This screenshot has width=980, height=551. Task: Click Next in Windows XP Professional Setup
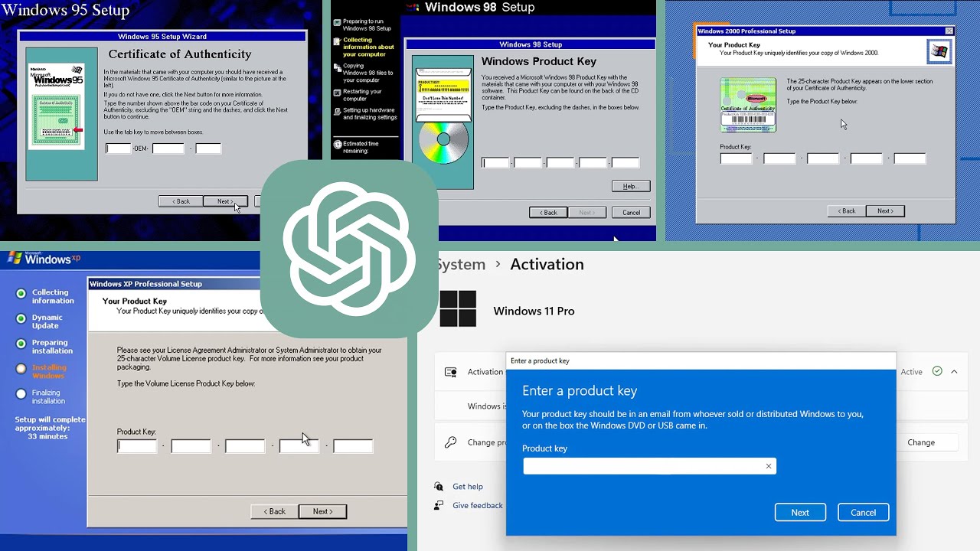click(322, 511)
